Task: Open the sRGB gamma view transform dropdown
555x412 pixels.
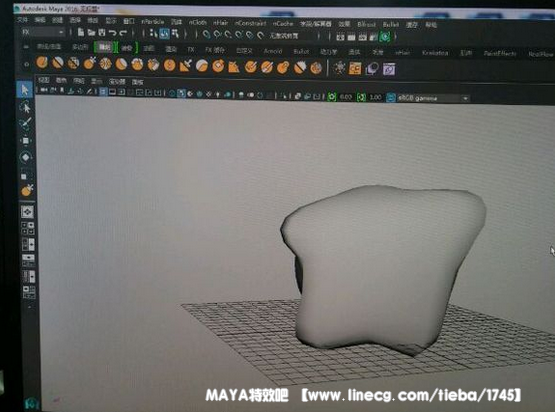Action: point(433,98)
